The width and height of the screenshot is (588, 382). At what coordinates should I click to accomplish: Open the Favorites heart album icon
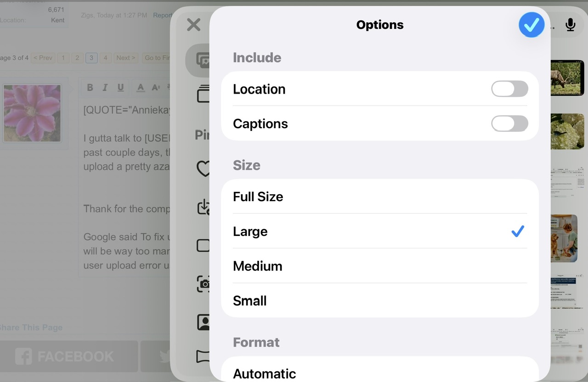point(203,169)
